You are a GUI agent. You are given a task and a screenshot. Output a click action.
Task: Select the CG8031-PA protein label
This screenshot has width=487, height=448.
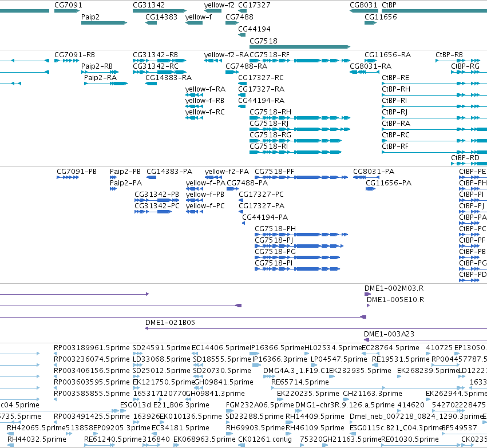coord(374,172)
